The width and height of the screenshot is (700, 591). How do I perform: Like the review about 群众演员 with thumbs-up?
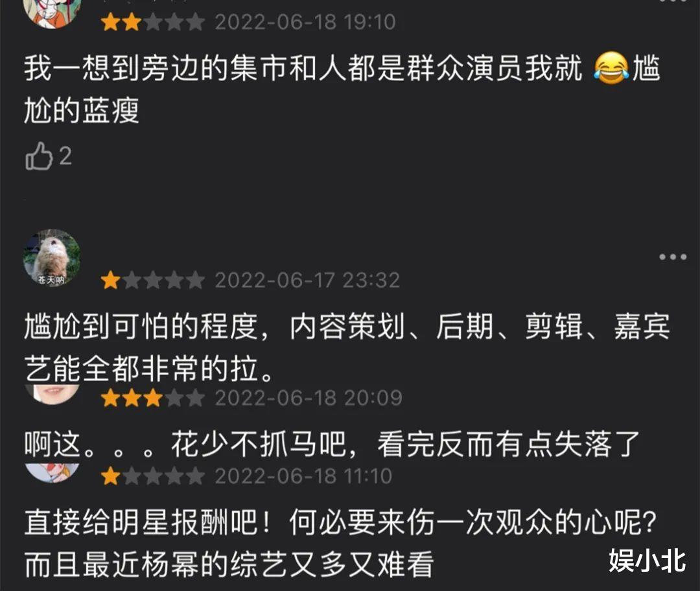(40, 156)
